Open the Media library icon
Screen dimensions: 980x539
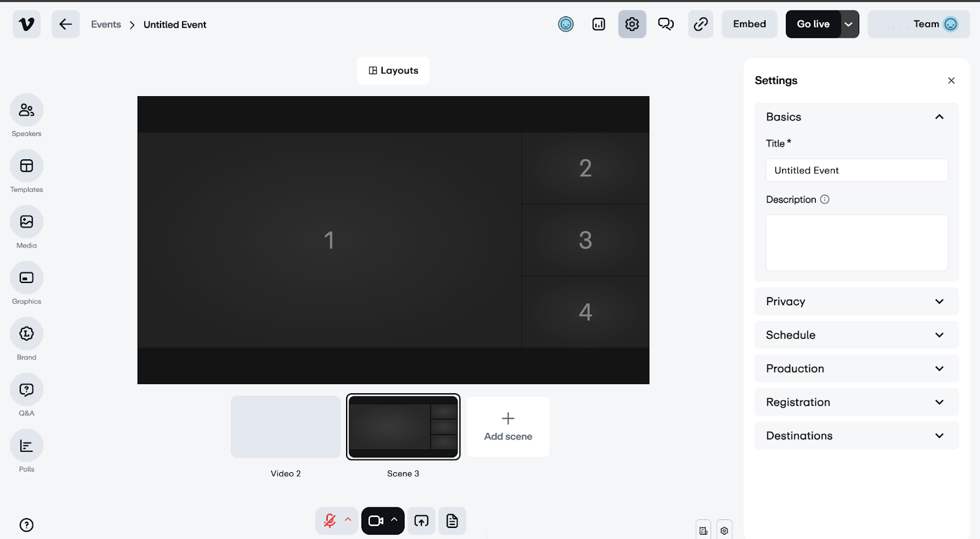[26, 222]
